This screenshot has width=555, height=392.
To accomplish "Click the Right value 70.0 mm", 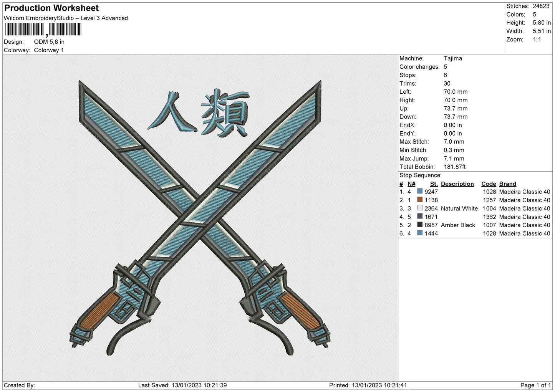I will click(456, 100).
